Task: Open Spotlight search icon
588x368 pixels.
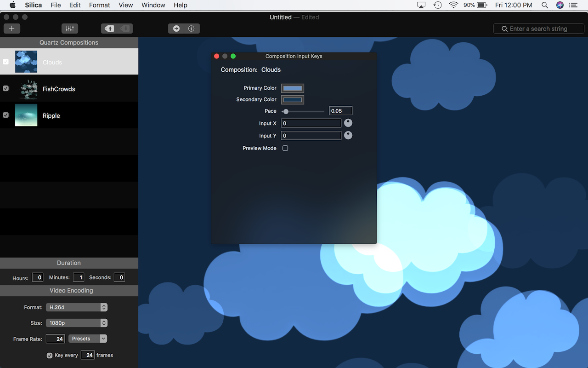Action: point(545,5)
